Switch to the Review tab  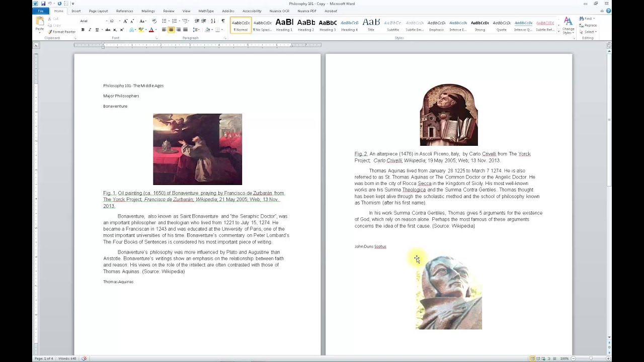pos(169,11)
